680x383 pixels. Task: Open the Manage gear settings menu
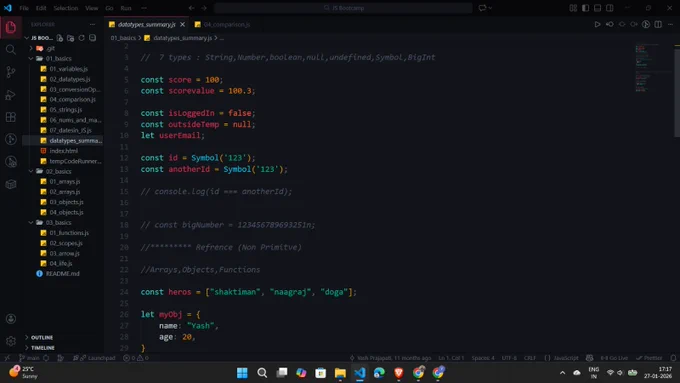[x=11, y=341]
